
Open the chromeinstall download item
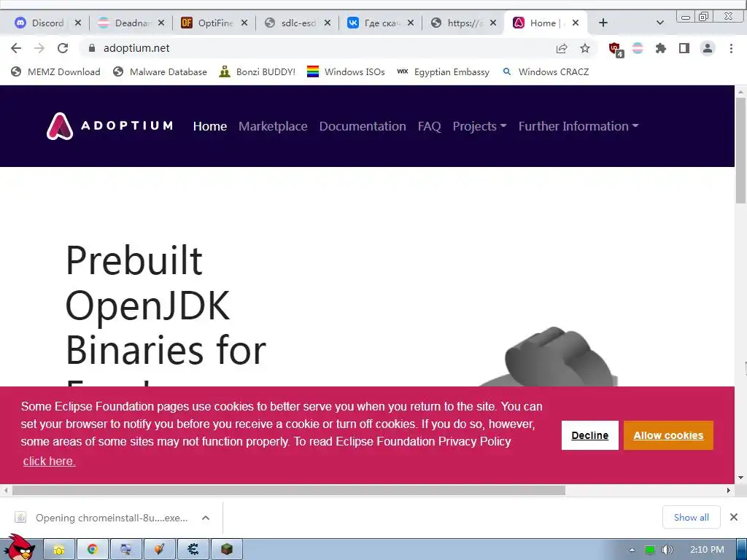[102, 518]
